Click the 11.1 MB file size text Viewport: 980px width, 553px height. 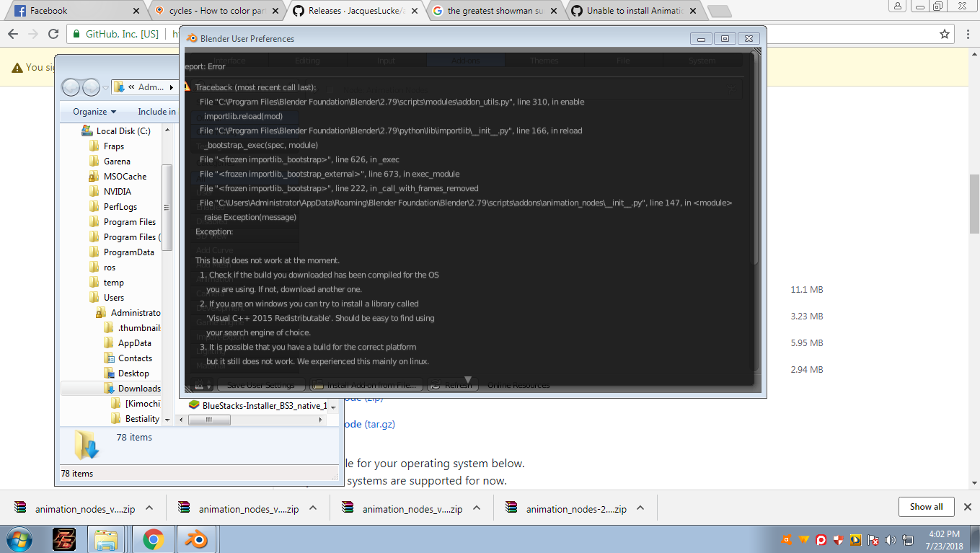(x=807, y=290)
